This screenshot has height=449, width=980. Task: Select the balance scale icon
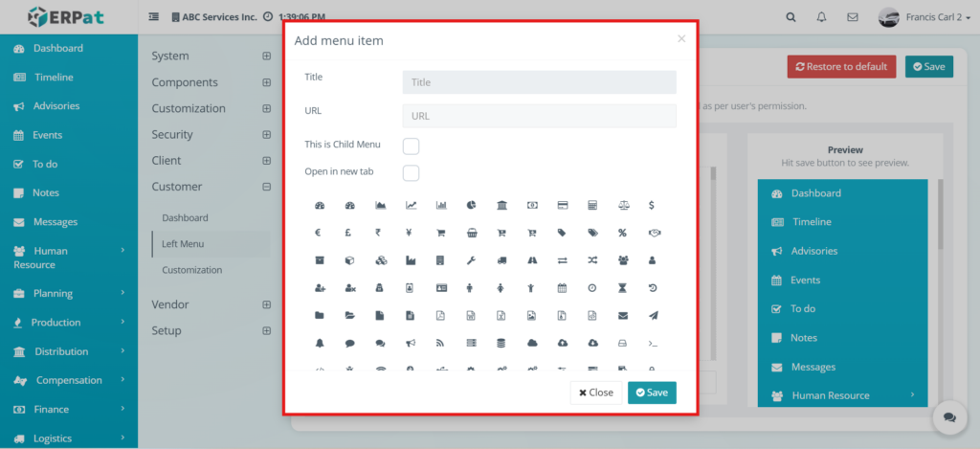(622, 205)
